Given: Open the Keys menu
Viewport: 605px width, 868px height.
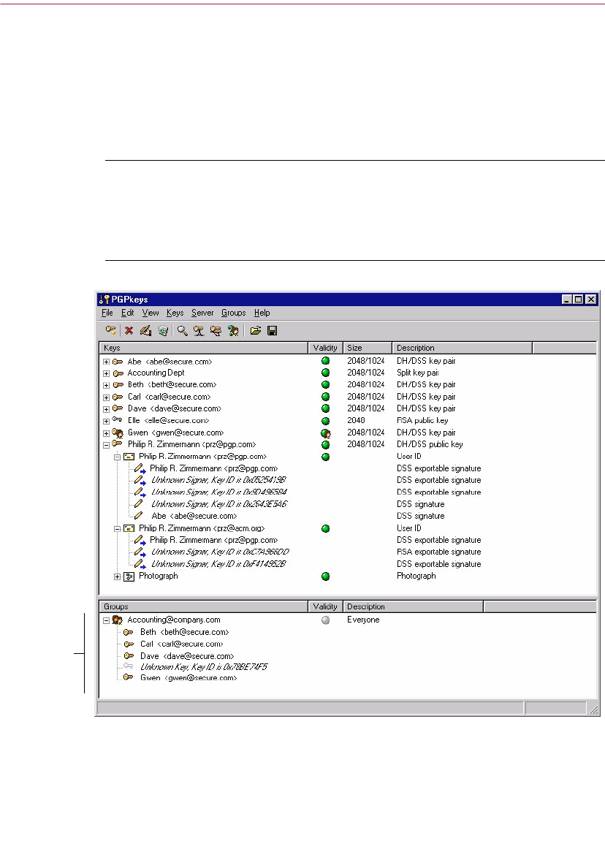Looking at the screenshot, I should (x=175, y=313).
